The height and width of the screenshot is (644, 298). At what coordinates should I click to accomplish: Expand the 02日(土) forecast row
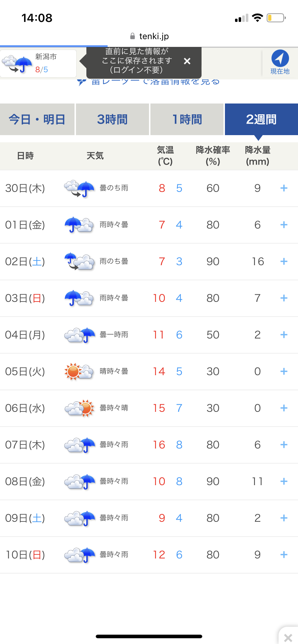pos(284,262)
